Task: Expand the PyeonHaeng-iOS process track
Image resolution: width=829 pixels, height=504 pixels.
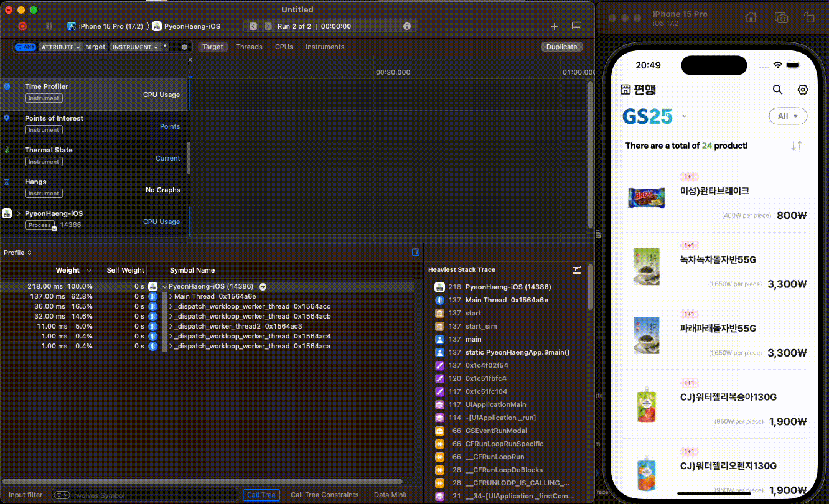Action: [x=19, y=213]
